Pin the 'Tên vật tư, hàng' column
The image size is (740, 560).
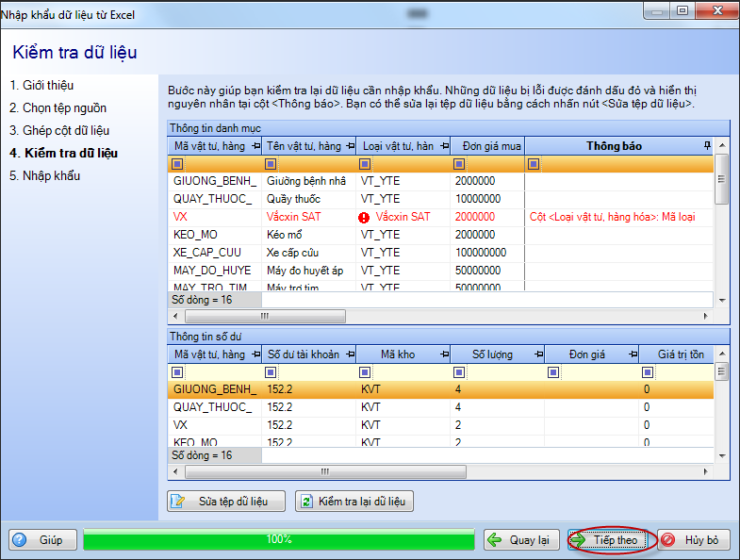click(x=349, y=147)
